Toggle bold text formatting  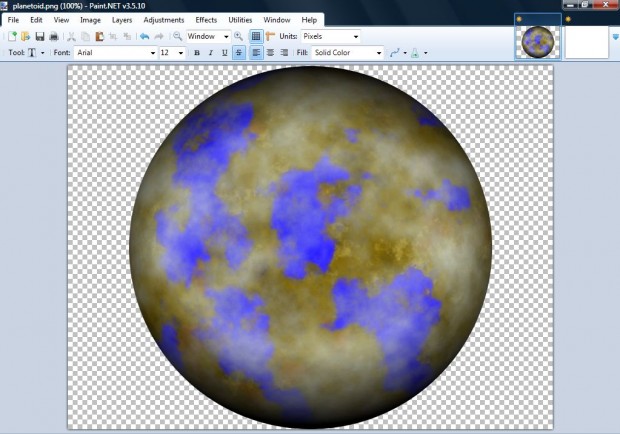pos(197,52)
